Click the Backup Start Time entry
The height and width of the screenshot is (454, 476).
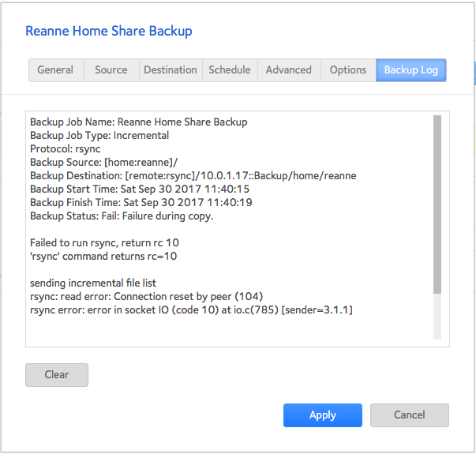pos(140,189)
